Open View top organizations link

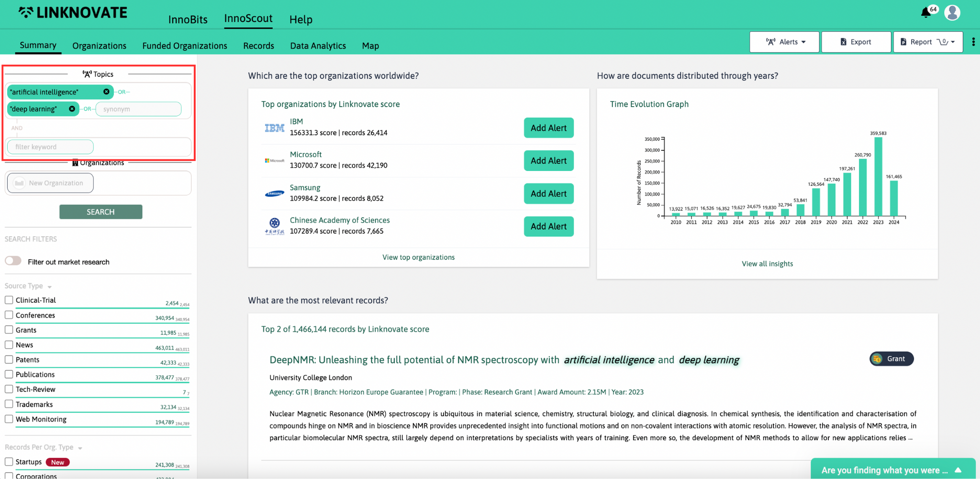click(x=419, y=257)
